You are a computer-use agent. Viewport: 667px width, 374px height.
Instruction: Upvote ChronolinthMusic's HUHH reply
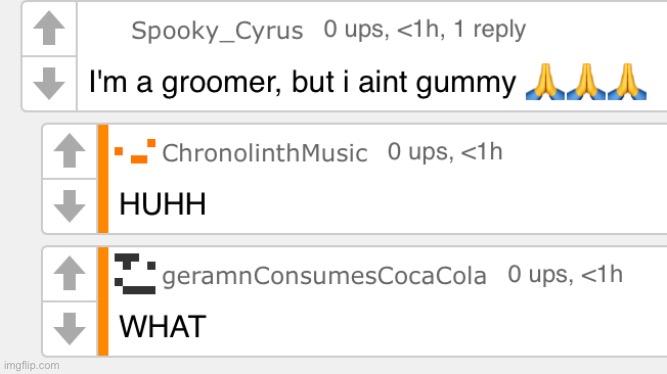click(69, 151)
